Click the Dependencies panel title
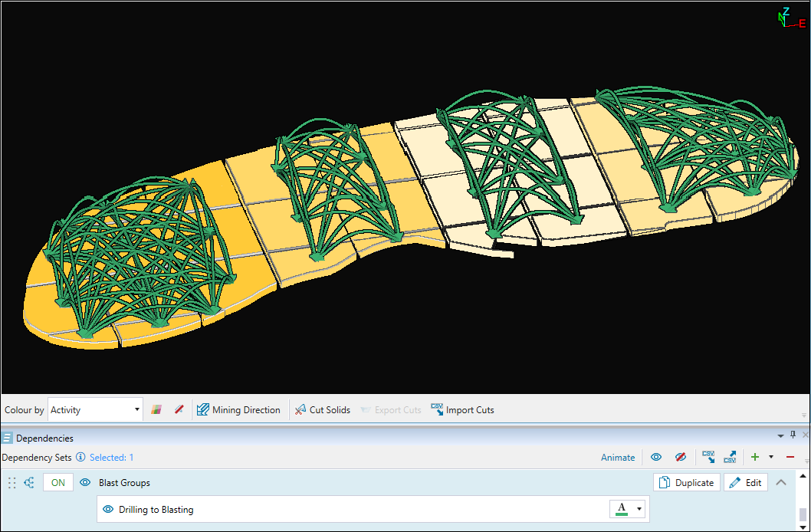811x532 pixels. pyautogui.click(x=44, y=438)
